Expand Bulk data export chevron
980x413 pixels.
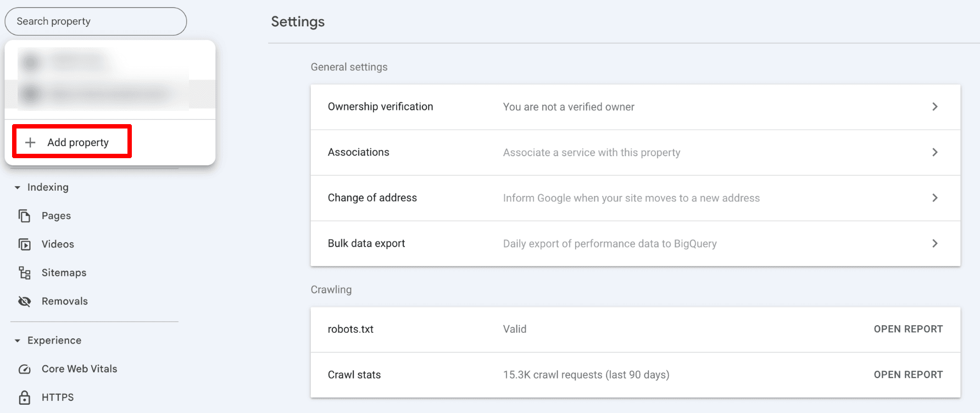coord(934,243)
